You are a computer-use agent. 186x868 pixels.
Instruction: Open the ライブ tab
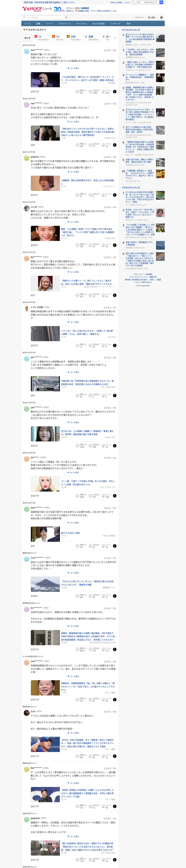(x=49, y=24)
